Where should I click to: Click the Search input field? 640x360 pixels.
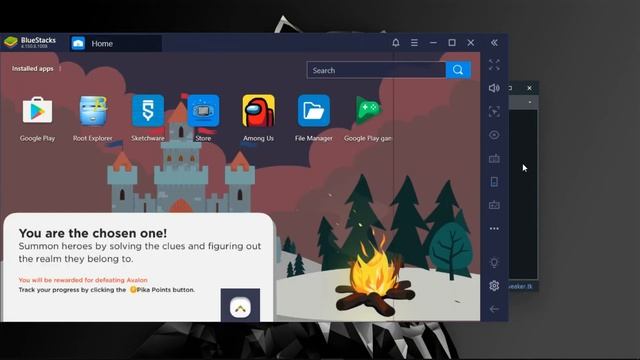click(x=376, y=70)
